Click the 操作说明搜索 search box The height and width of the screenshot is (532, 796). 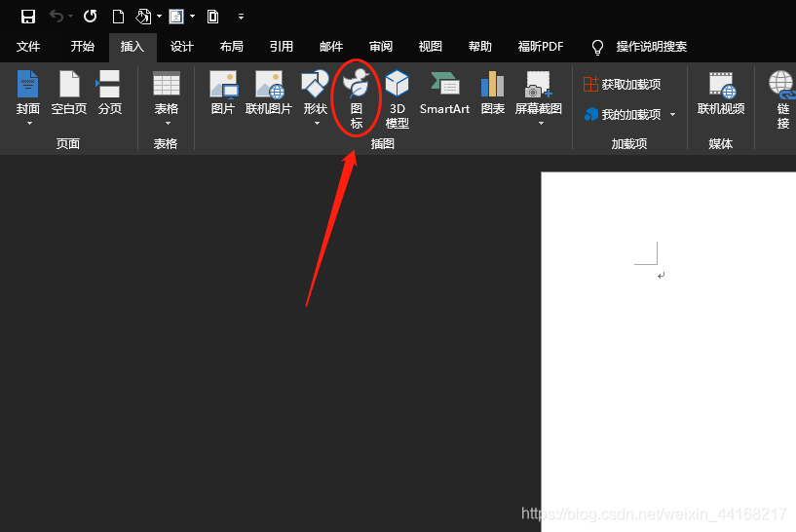point(652,47)
